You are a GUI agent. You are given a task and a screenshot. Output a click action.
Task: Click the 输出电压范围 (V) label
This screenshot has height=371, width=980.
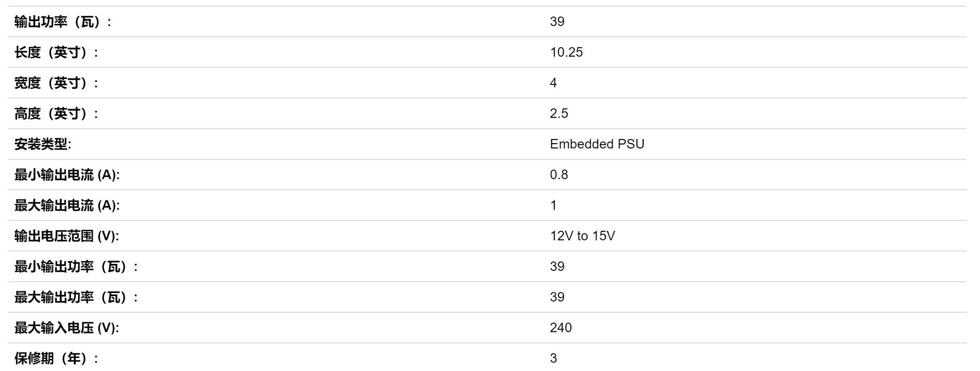[x=67, y=236]
